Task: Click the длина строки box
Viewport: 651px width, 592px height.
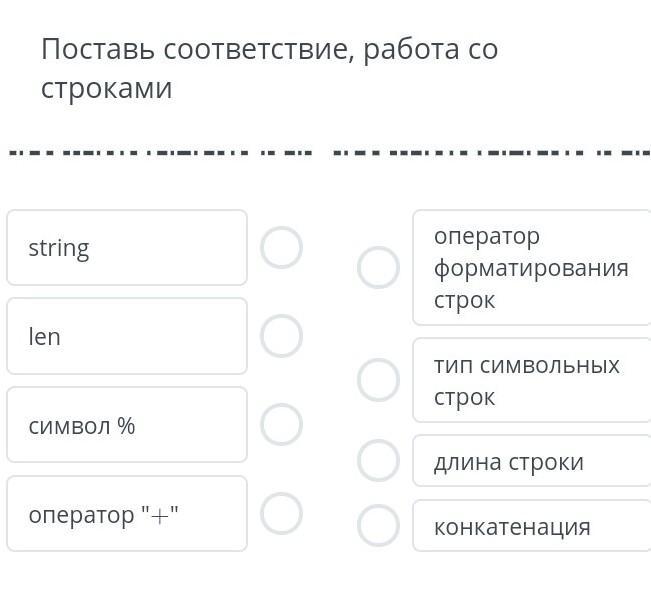Action: pos(531,461)
